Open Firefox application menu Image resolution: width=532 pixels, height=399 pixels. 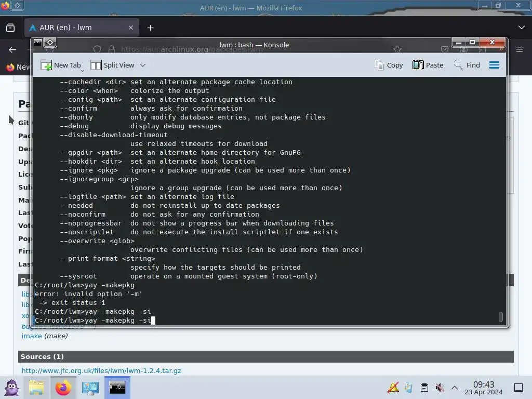coord(520,49)
